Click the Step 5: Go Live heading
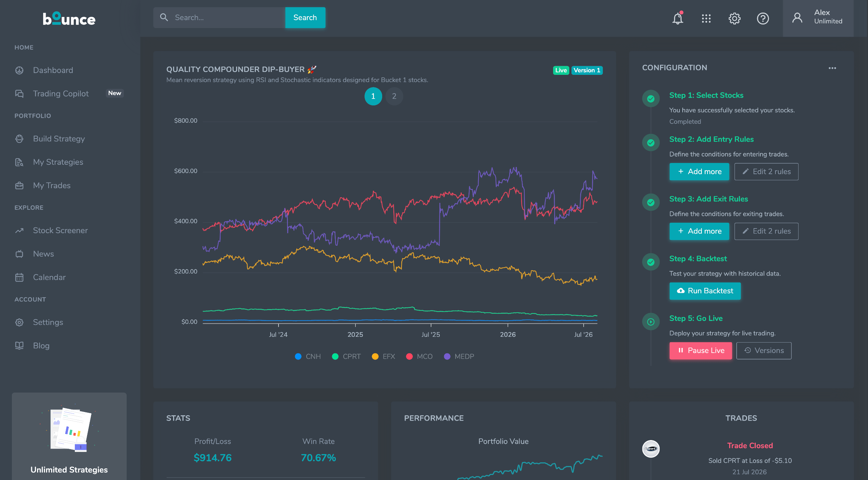The width and height of the screenshot is (868, 480). 696,318
